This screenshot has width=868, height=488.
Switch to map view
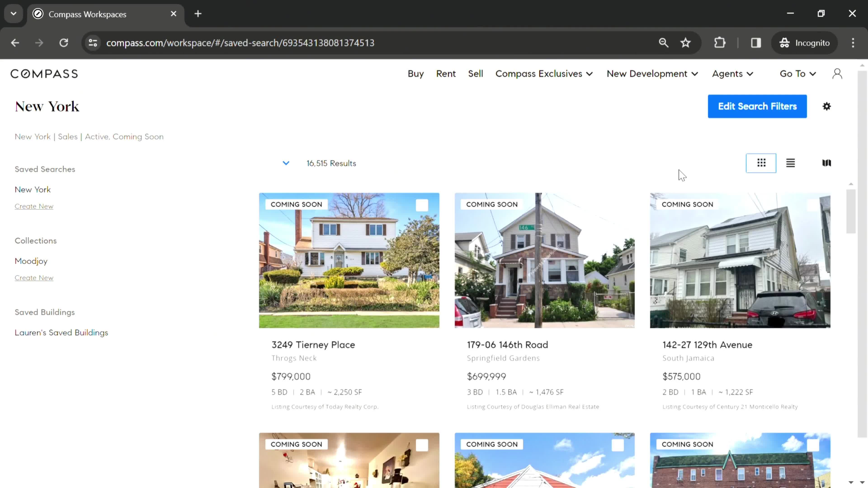click(827, 163)
